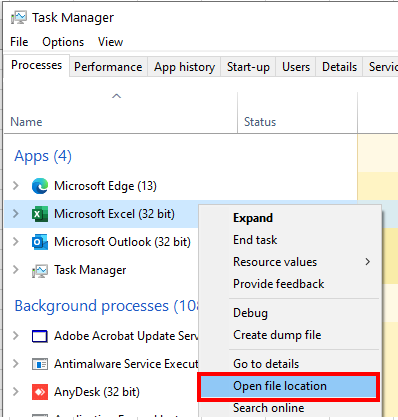This screenshot has height=420, width=398.
Task: Switch to the Users tab
Action: click(296, 67)
